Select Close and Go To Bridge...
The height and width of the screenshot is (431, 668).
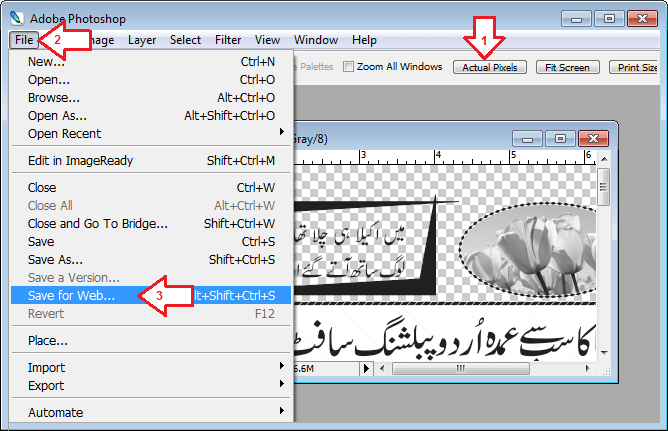(151, 224)
